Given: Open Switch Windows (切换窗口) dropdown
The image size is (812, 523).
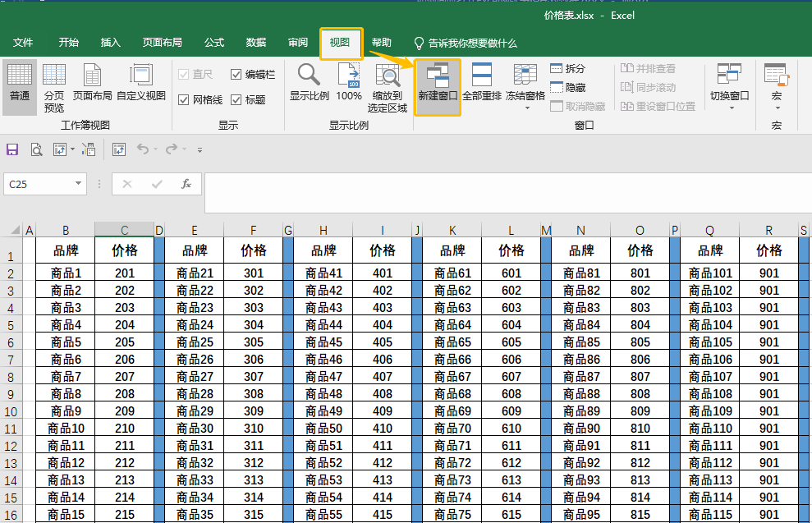Looking at the screenshot, I should point(729,85).
